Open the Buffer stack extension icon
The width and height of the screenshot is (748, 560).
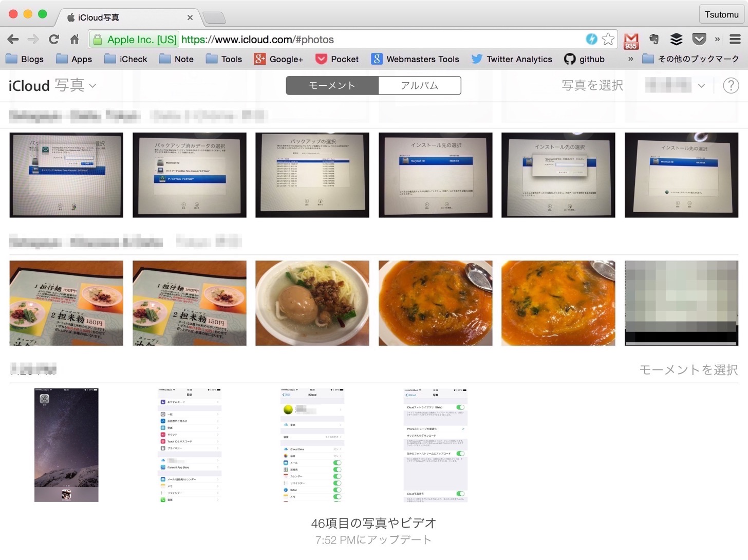pyautogui.click(x=677, y=39)
